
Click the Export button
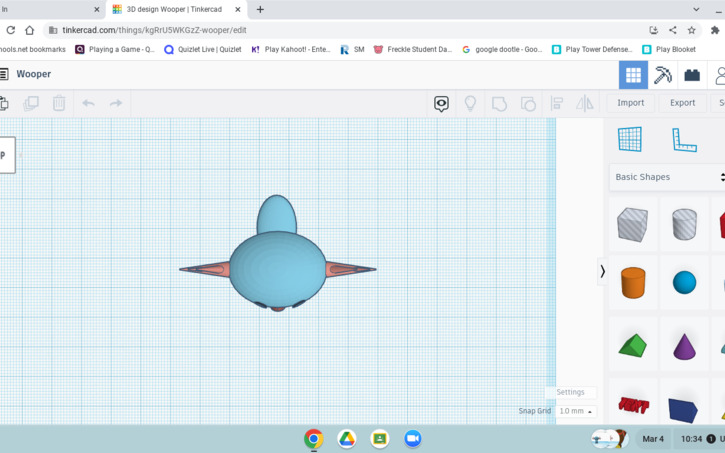[682, 103]
